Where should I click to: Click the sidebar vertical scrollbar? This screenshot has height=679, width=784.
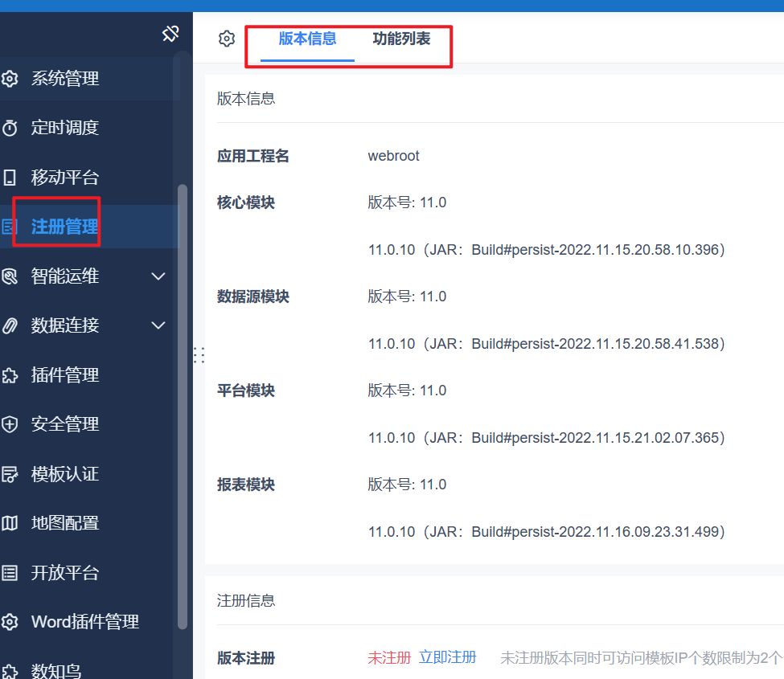183,407
